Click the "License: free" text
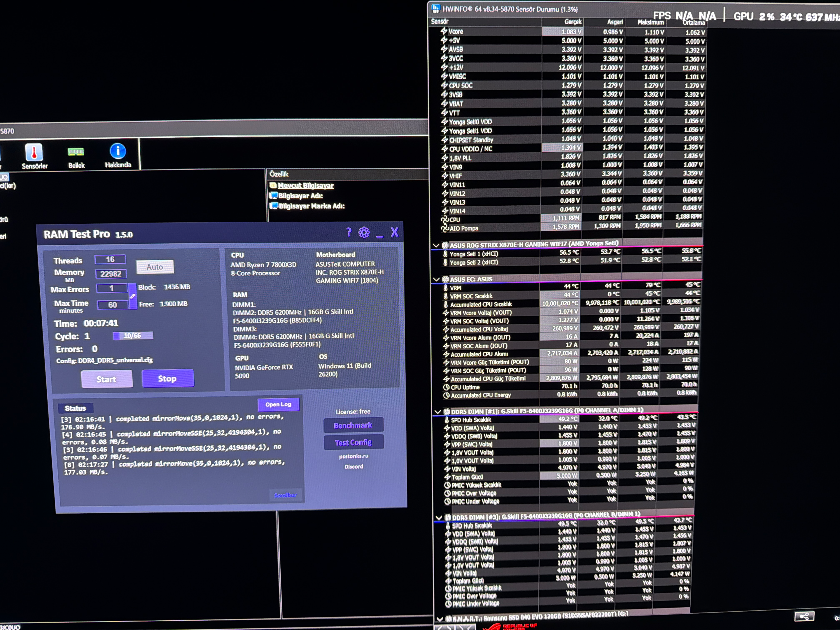 [353, 411]
